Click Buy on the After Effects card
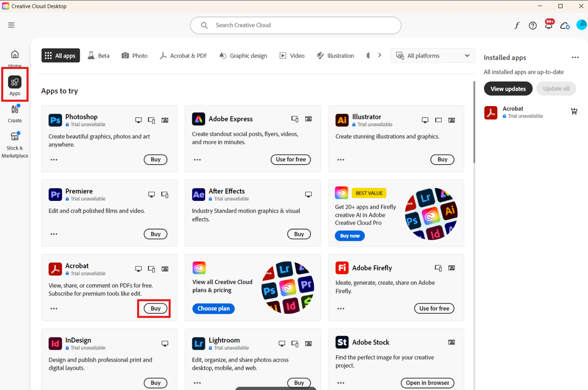This screenshot has height=390, width=588. [299, 234]
